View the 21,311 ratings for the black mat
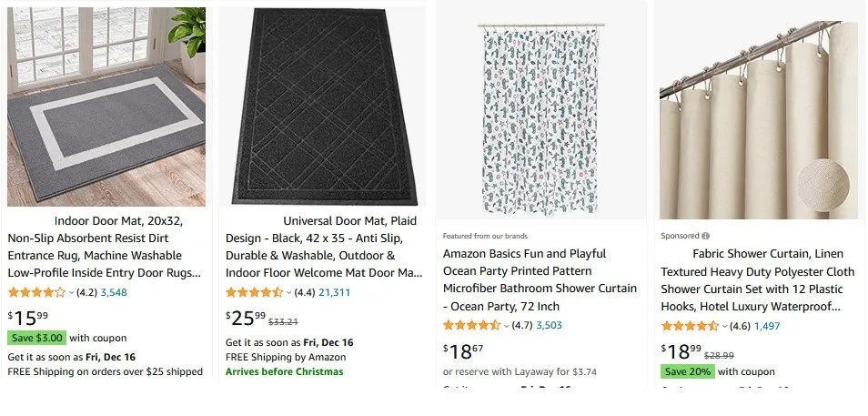The width and height of the screenshot is (868, 416). [x=334, y=293]
